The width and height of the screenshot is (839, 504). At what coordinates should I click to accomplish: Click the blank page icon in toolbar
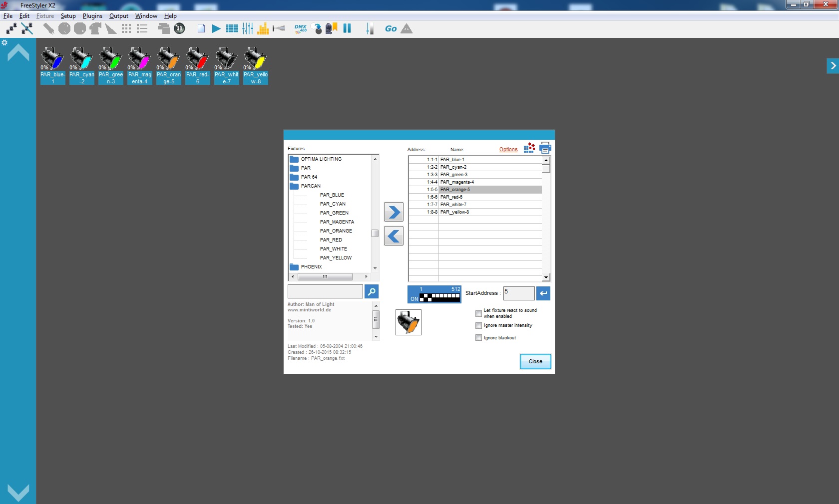tap(201, 28)
